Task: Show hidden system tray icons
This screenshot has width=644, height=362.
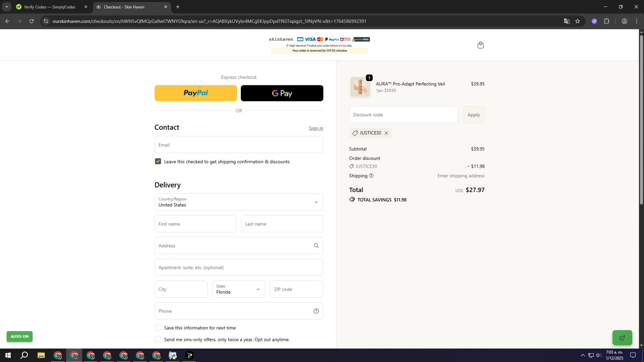Action: [583, 356]
